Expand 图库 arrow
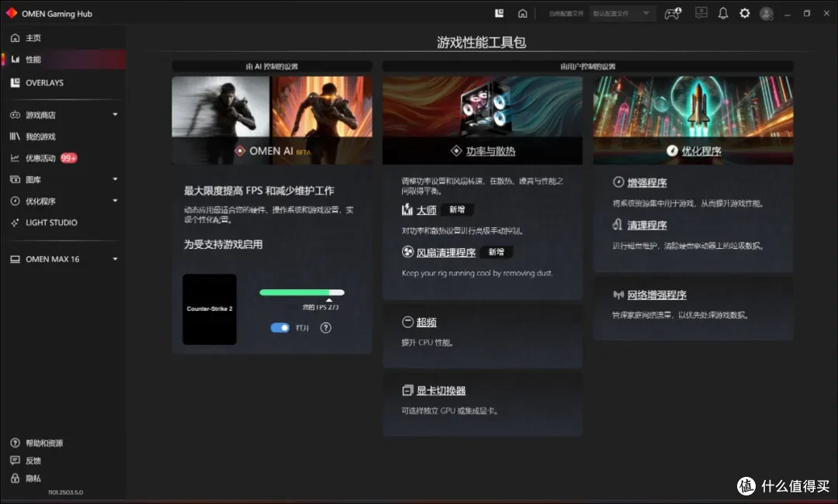The width and height of the screenshot is (838, 504). pyautogui.click(x=115, y=179)
